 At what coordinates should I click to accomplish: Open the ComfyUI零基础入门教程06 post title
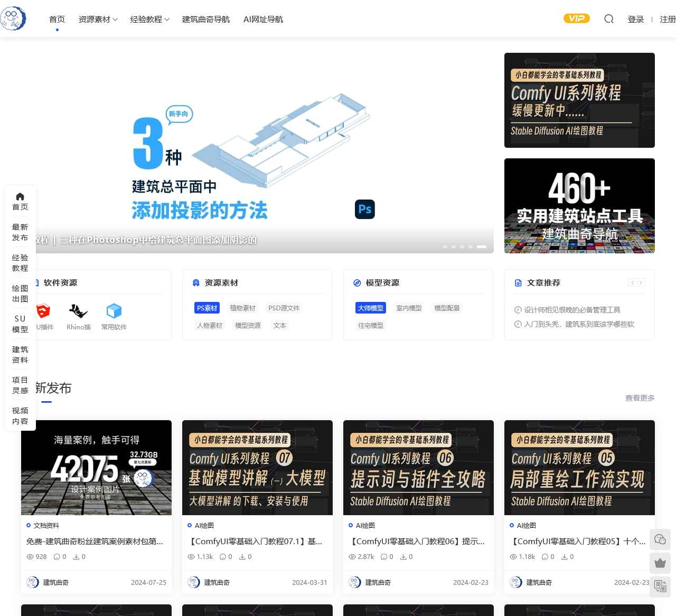coord(417,542)
